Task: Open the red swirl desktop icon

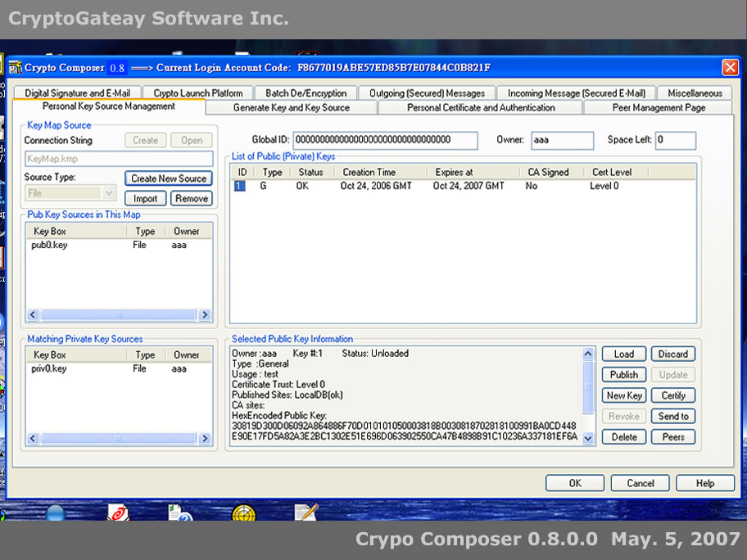Action: [118, 513]
